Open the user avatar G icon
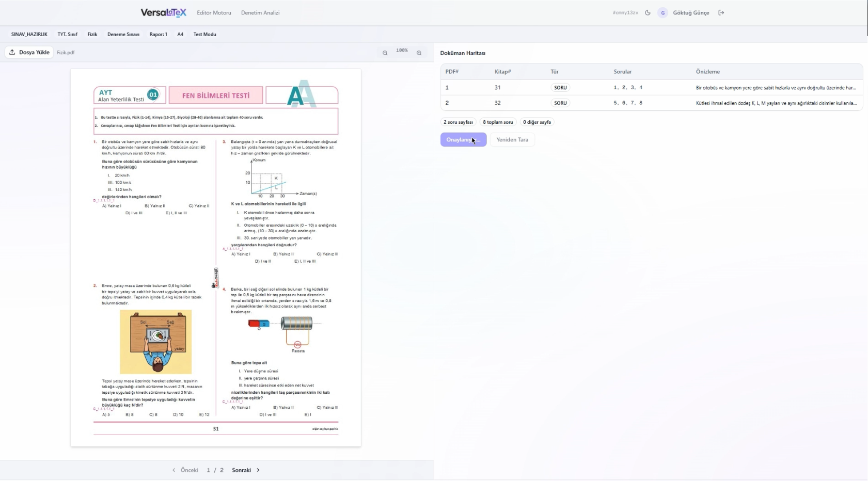868x481 pixels. coord(662,13)
